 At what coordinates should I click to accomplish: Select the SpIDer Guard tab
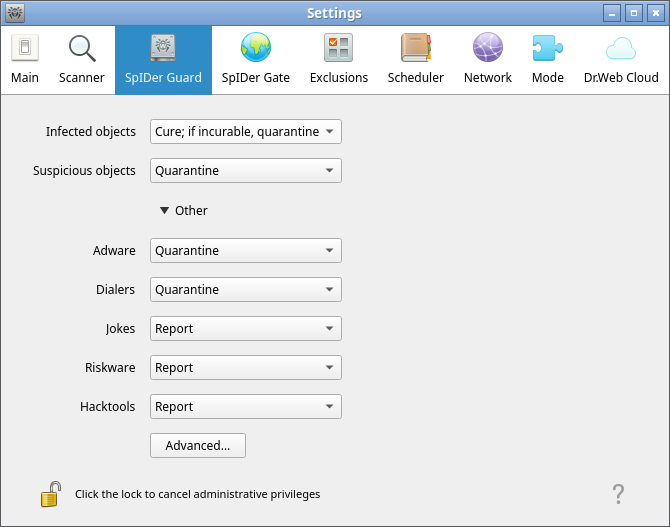coord(163,60)
